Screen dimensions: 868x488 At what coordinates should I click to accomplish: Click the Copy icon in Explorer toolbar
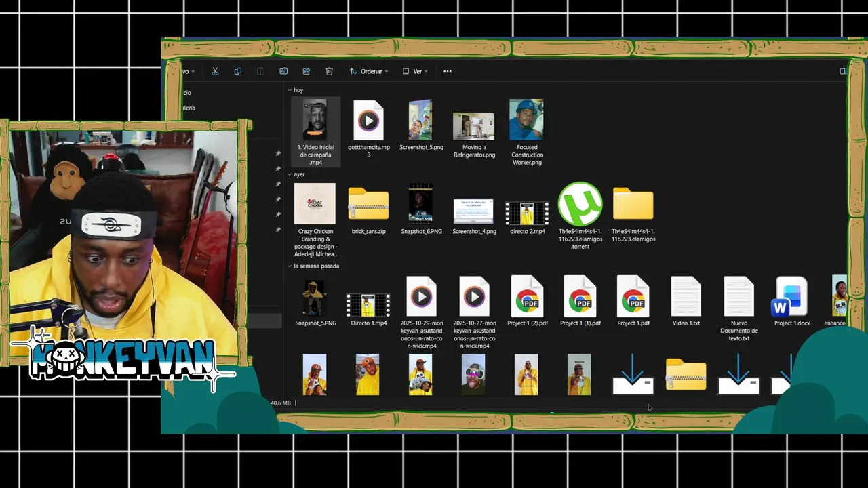pyautogui.click(x=237, y=71)
